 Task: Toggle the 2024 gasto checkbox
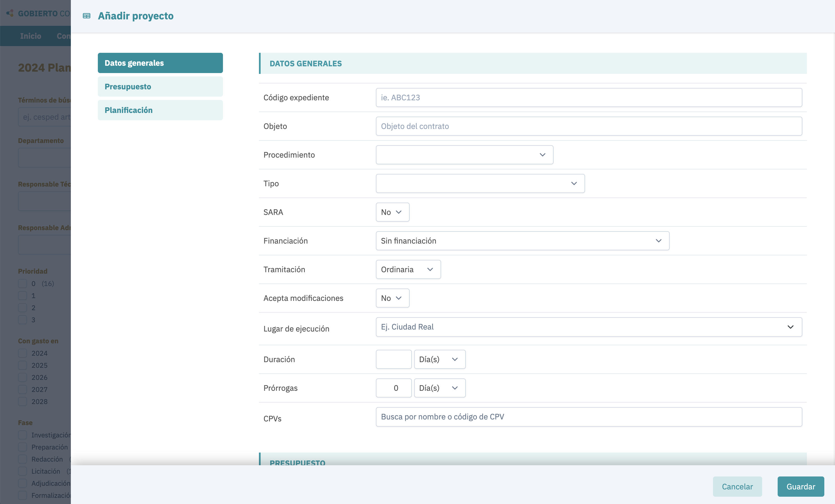click(23, 353)
